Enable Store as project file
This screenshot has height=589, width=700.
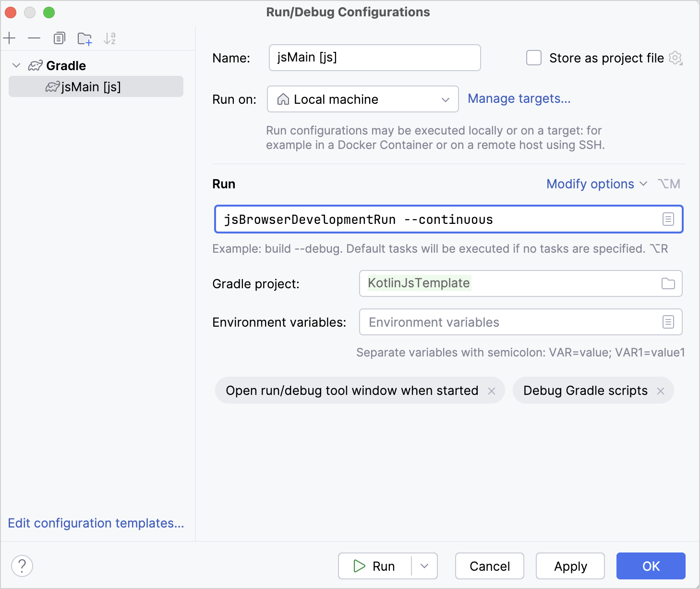point(534,58)
